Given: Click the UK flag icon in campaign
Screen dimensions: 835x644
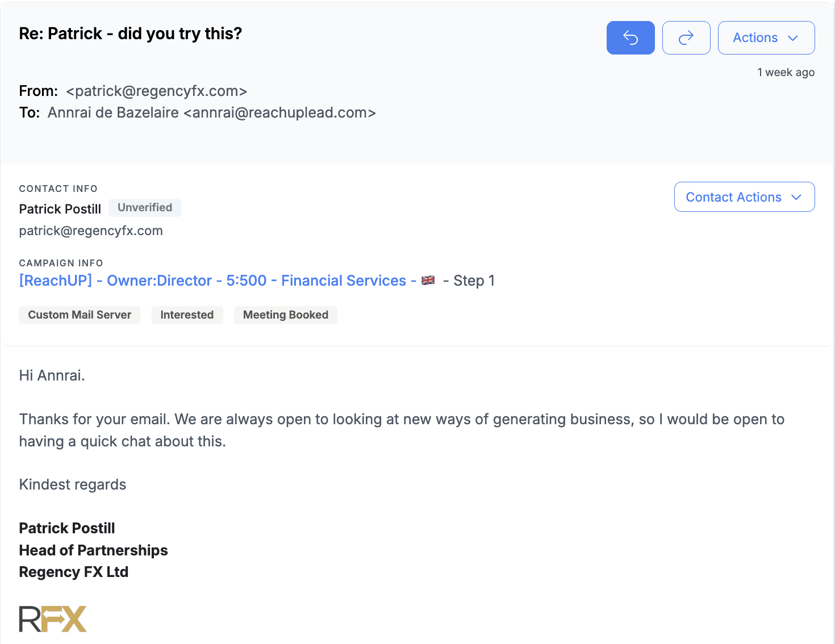Looking at the screenshot, I should (x=428, y=280).
